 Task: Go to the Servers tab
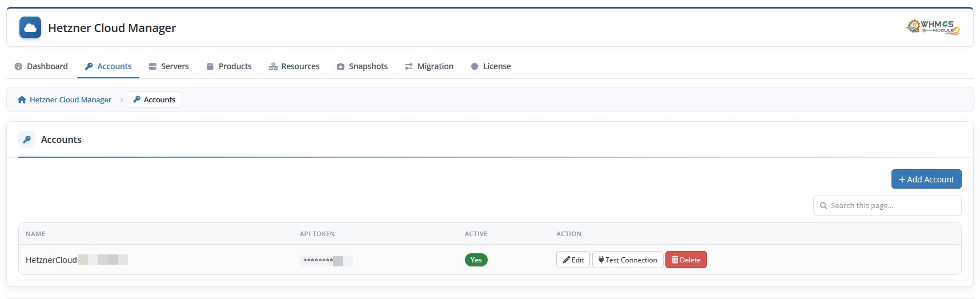[x=168, y=66]
